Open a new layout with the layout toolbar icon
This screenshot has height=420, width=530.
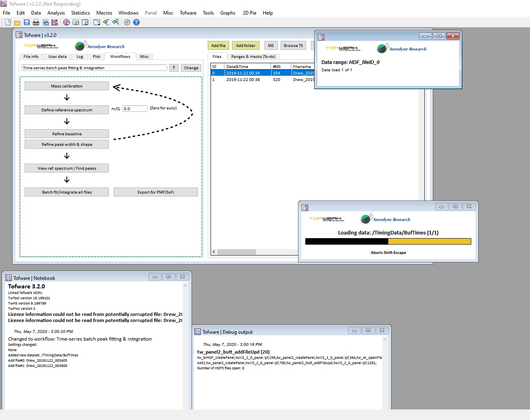point(96,22)
